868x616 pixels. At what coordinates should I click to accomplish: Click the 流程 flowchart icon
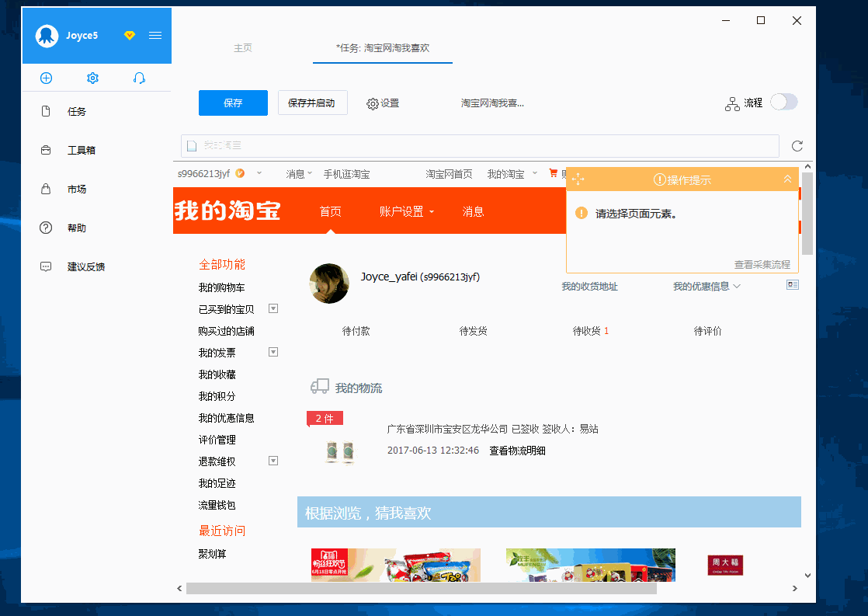[x=732, y=103]
